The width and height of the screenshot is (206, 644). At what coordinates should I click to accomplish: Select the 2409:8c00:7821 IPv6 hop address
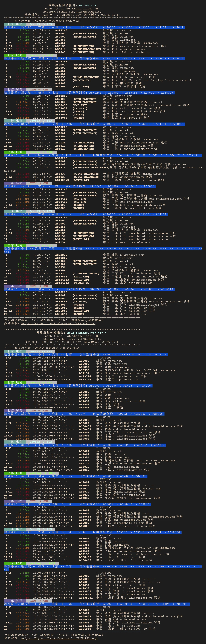(53, 439)
